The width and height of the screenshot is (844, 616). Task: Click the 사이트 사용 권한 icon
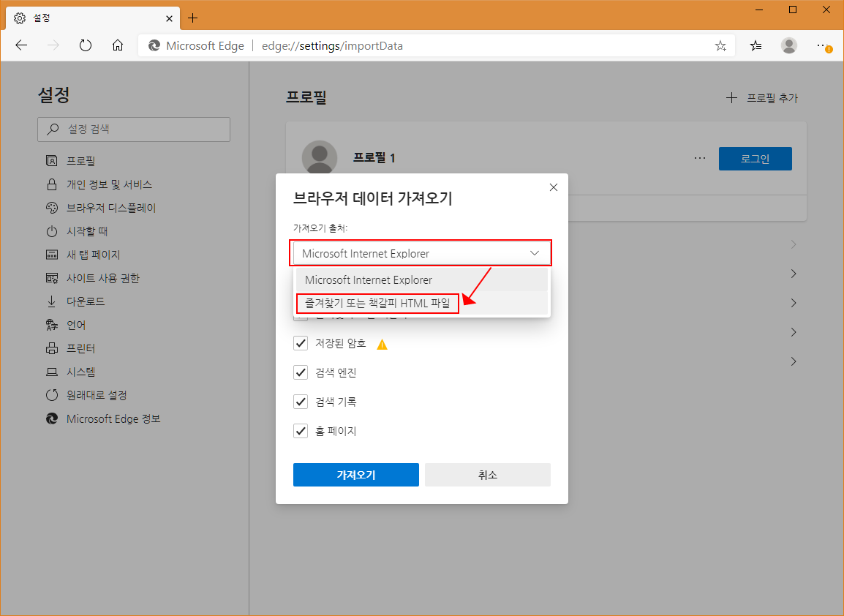click(52, 279)
